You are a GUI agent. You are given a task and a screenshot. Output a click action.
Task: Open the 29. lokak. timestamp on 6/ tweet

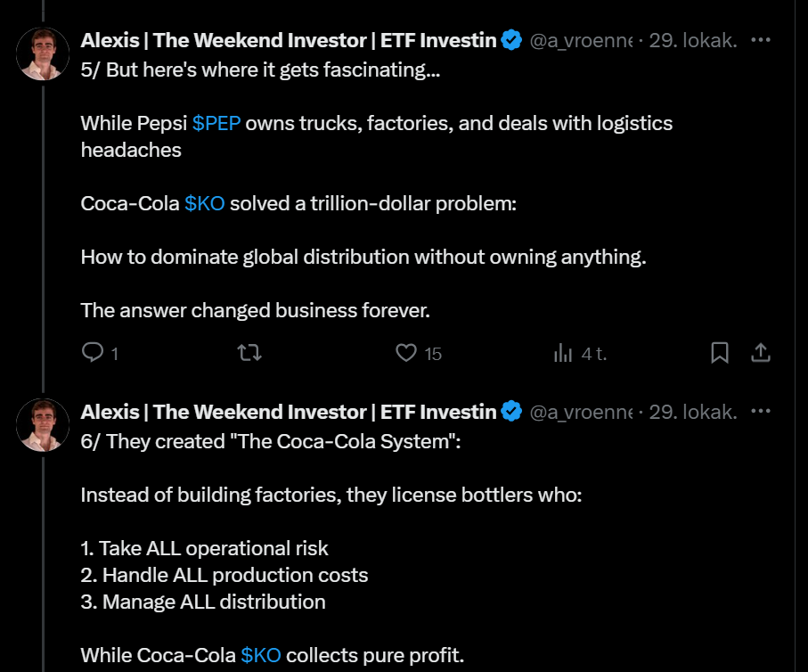693,413
